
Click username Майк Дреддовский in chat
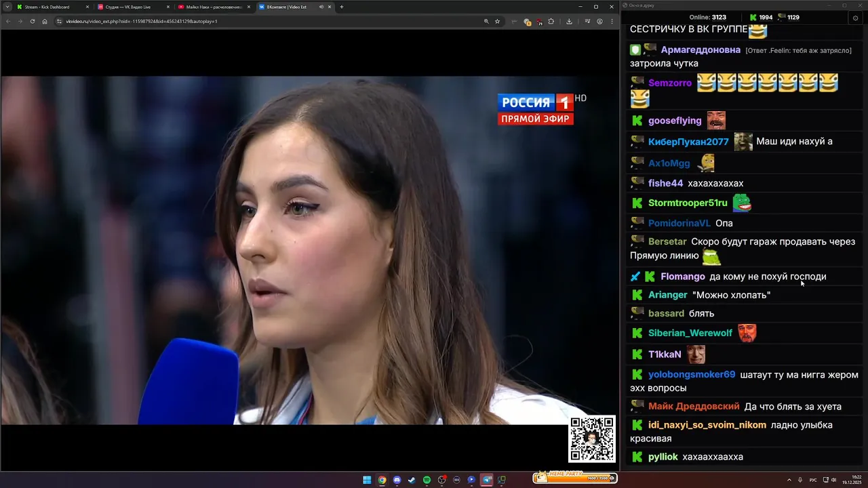click(694, 407)
